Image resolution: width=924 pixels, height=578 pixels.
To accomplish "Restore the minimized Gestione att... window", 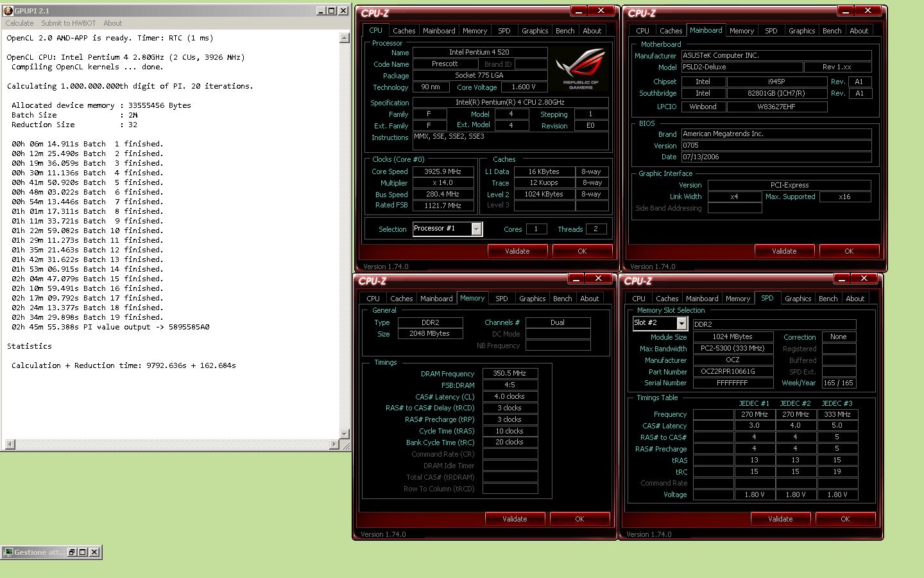I will 71,552.
